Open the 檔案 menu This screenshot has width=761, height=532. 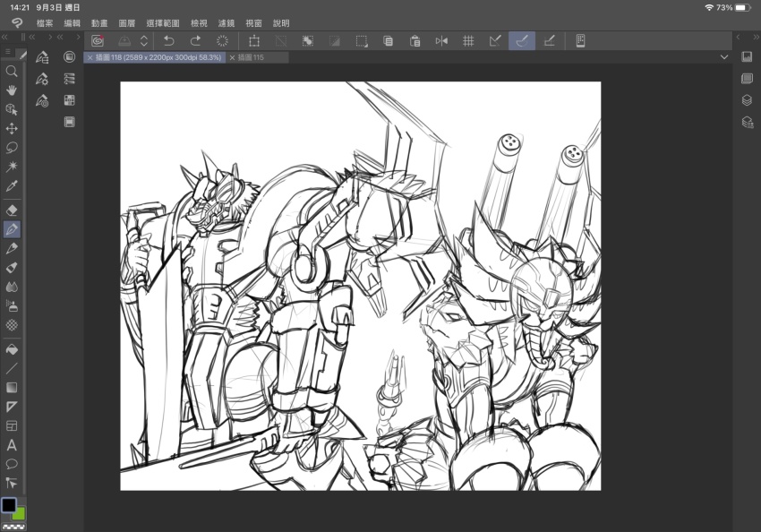pos(45,22)
